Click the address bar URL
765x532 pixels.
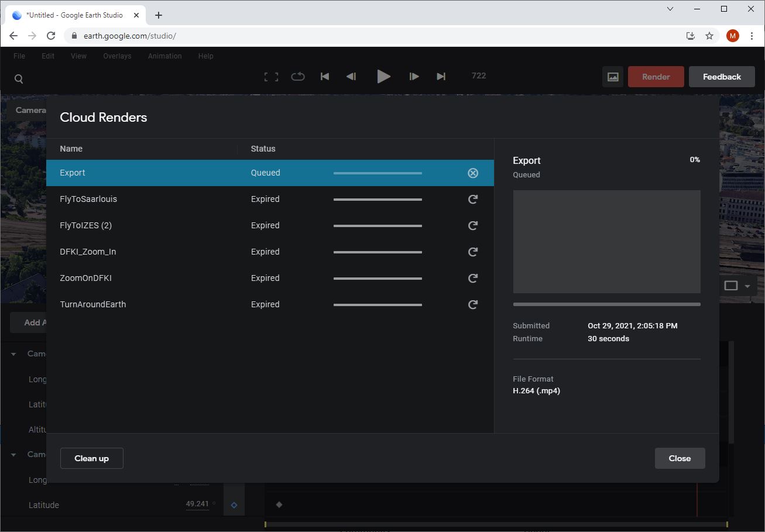130,36
